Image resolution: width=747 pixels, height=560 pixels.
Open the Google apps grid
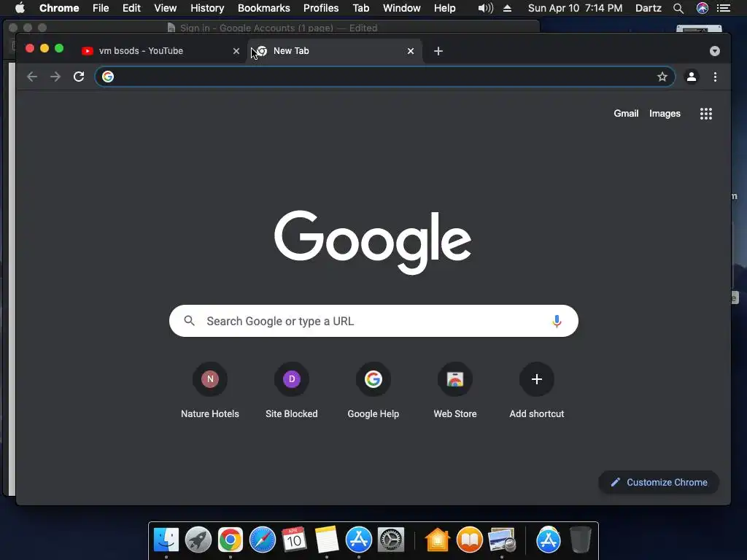705,113
